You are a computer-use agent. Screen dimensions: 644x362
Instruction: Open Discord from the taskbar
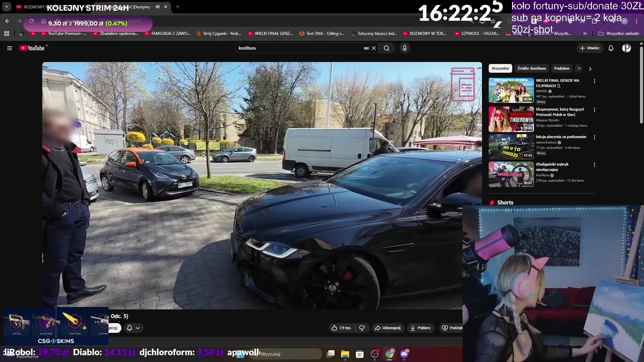404,354
